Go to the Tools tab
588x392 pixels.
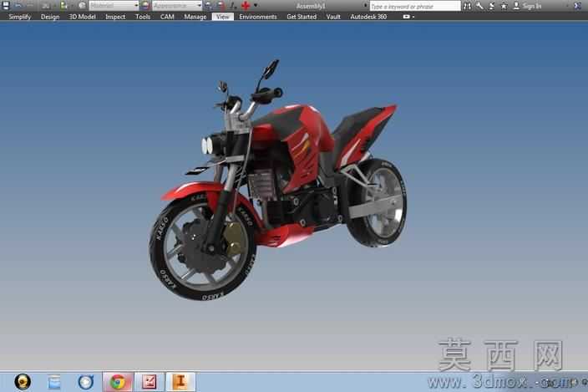pyautogui.click(x=143, y=17)
